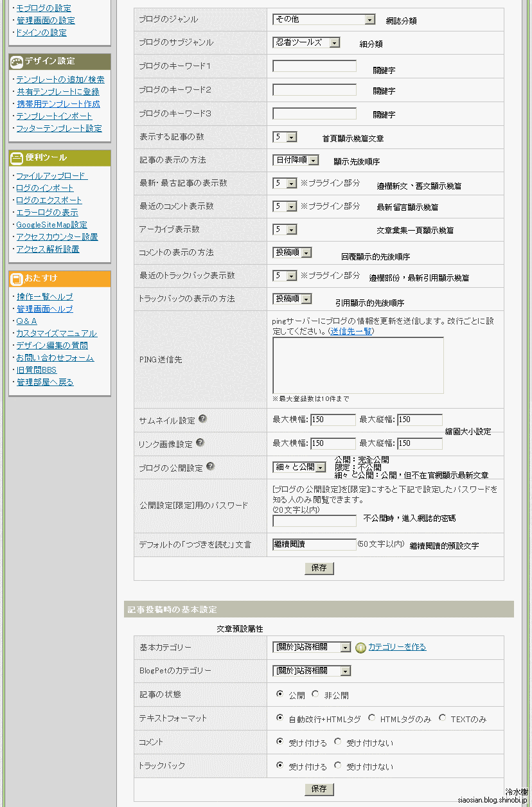Open お問い合わせフォーム link
This screenshot has width=532, height=807.
click(55, 358)
